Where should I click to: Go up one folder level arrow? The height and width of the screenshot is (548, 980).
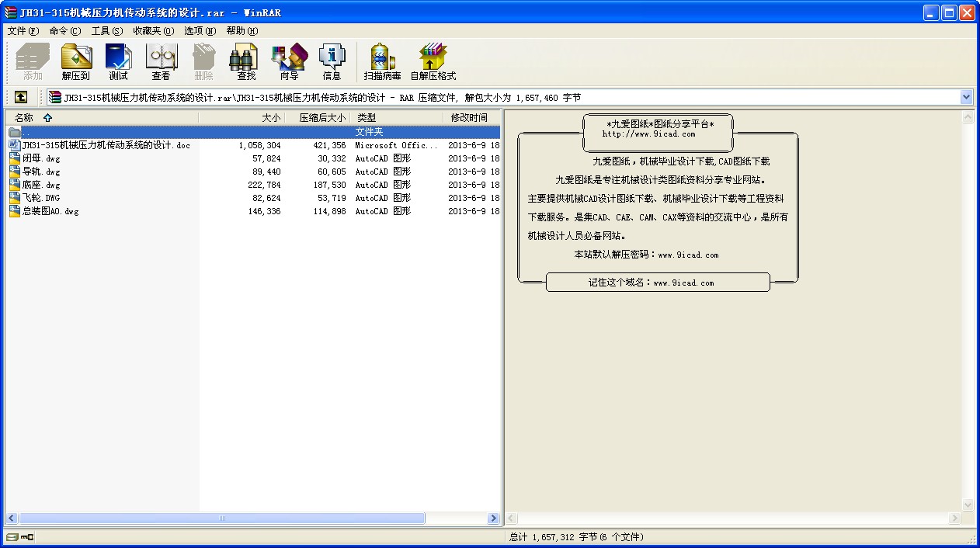pyautogui.click(x=21, y=97)
